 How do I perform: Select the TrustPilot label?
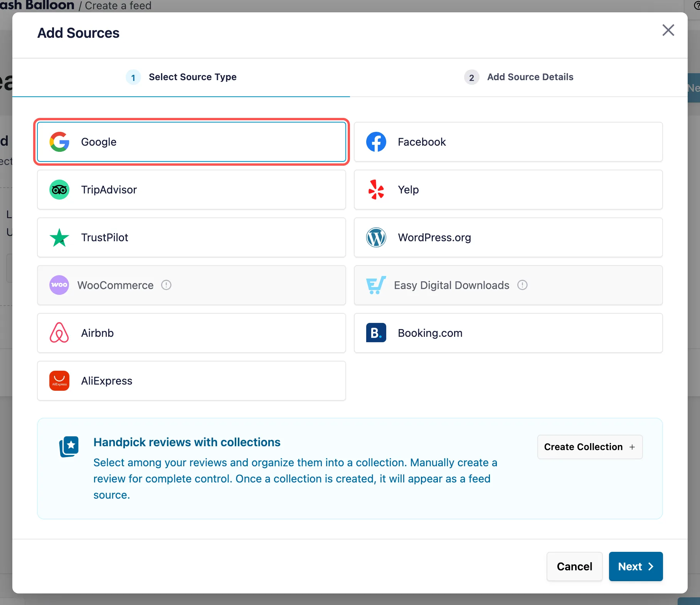click(104, 237)
